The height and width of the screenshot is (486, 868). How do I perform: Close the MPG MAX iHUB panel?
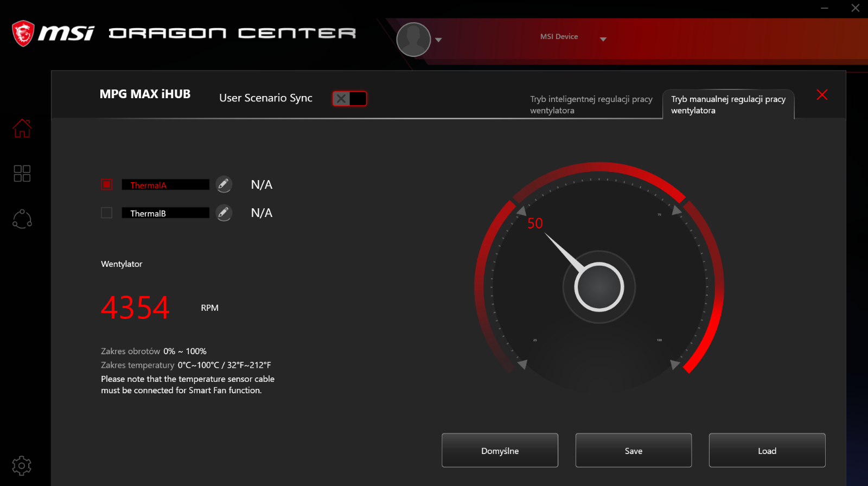click(822, 95)
